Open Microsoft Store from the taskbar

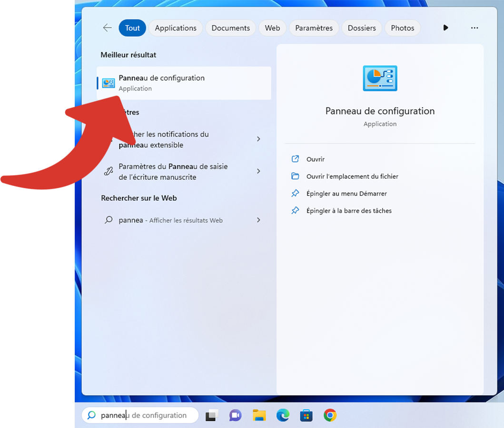tap(306, 415)
